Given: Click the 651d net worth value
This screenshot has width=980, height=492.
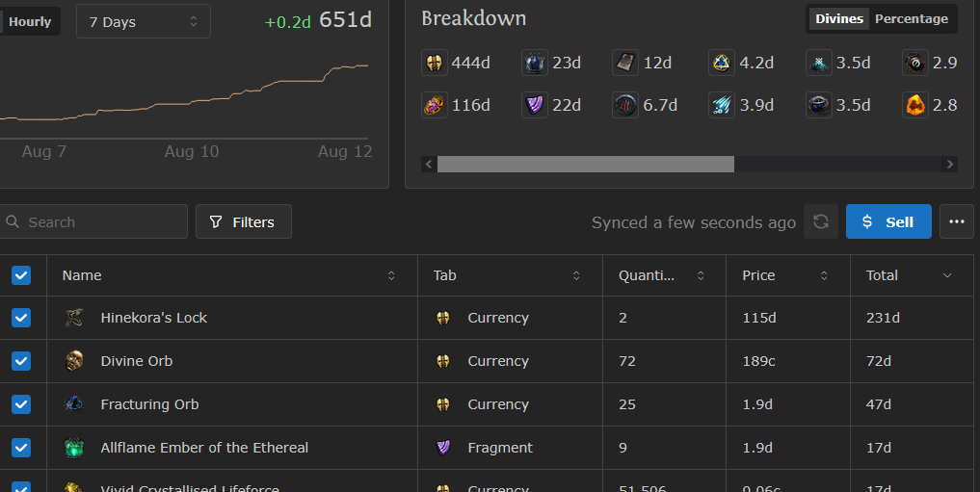Looking at the screenshot, I should [x=345, y=20].
